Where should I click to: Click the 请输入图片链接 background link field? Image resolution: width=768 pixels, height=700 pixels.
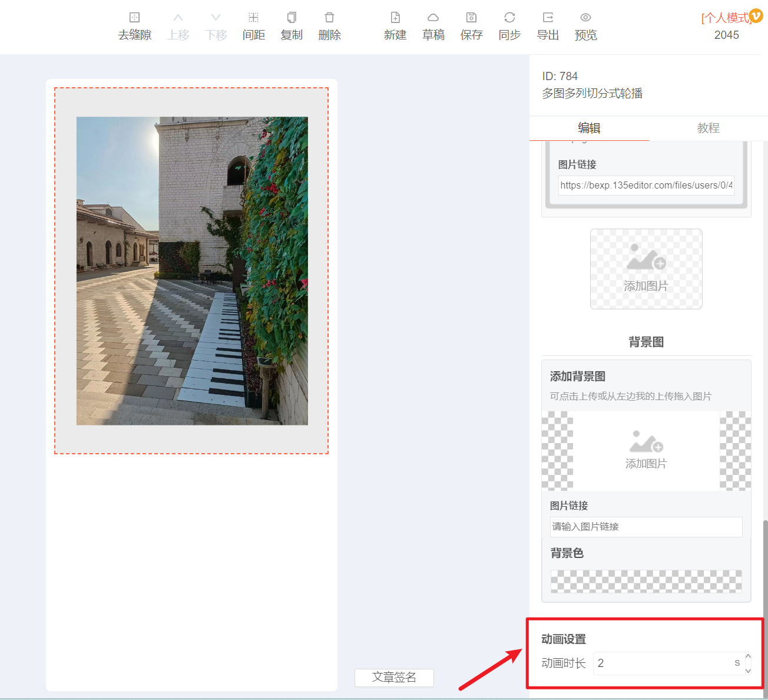(646, 527)
